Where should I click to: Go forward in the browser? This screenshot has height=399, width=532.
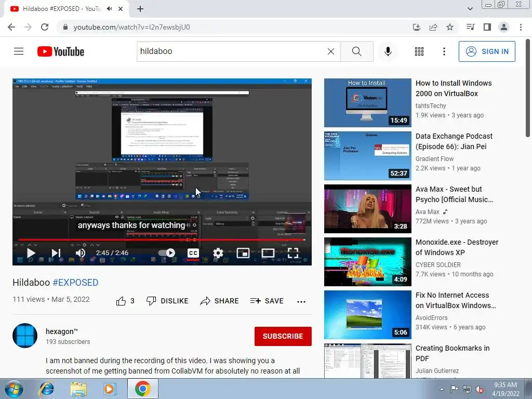(28, 27)
